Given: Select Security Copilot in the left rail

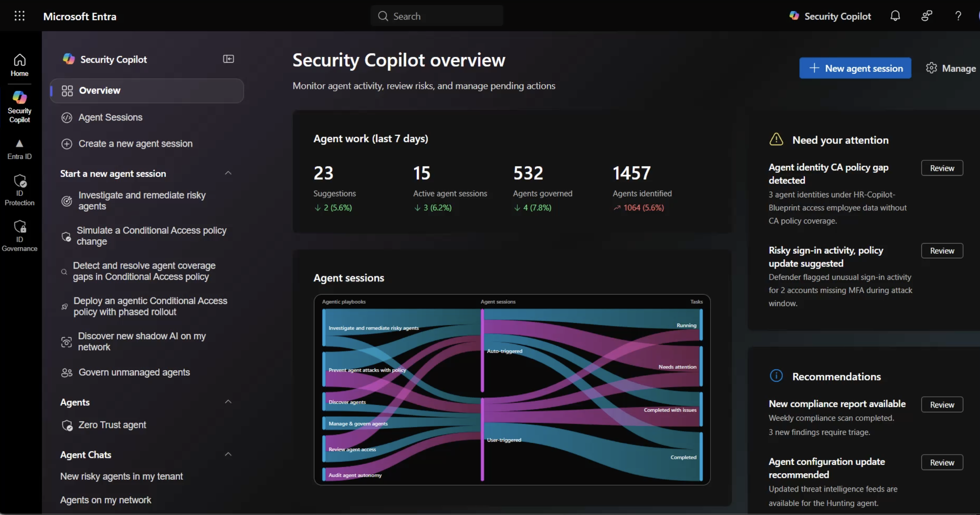Looking at the screenshot, I should (20, 107).
